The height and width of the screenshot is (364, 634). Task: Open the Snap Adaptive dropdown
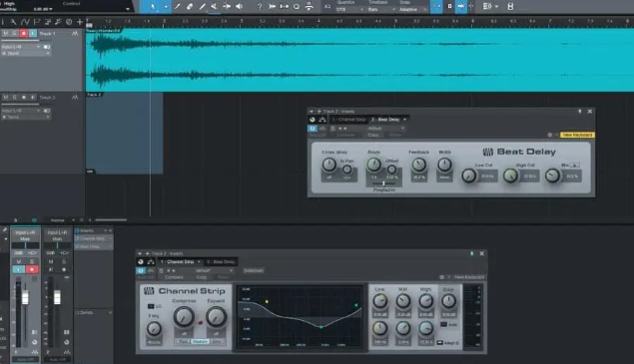point(412,9)
